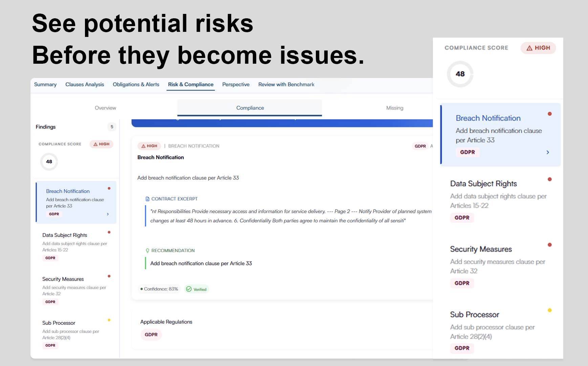Open Review with Benchmark tab
The width and height of the screenshot is (588, 366).
[x=286, y=84]
